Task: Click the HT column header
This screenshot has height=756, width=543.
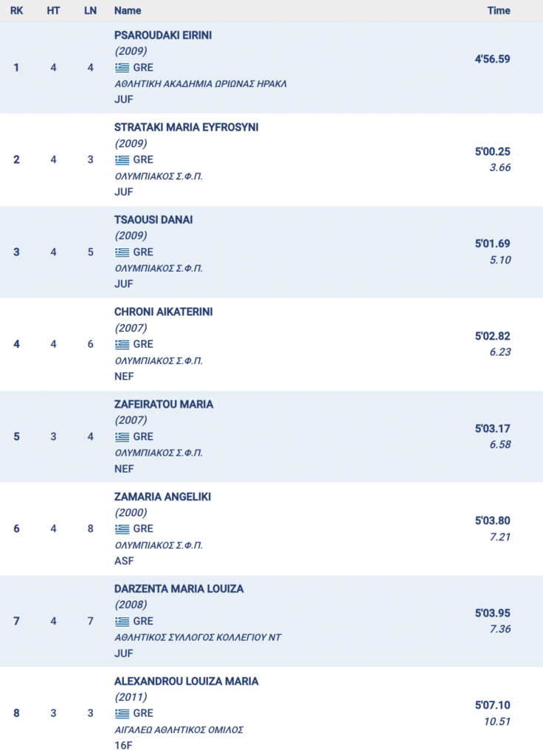Action: [x=53, y=10]
